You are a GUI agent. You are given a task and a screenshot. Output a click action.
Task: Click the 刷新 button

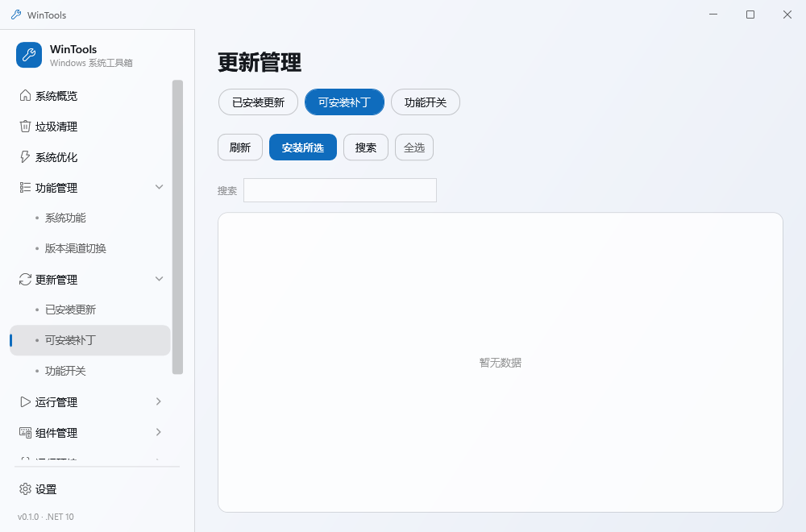point(240,148)
